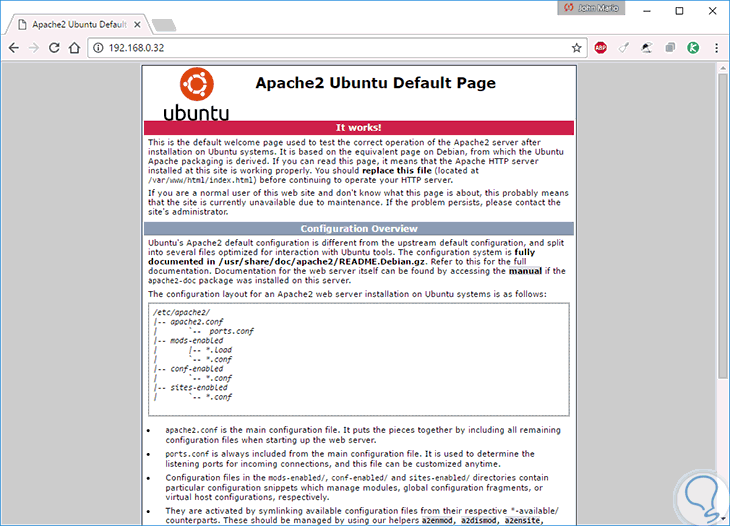Close the Apache2 Ubuntu Default tab

(x=137, y=25)
